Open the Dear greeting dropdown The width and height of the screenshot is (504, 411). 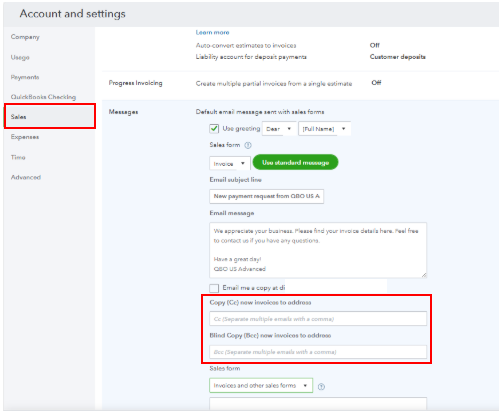(x=279, y=129)
